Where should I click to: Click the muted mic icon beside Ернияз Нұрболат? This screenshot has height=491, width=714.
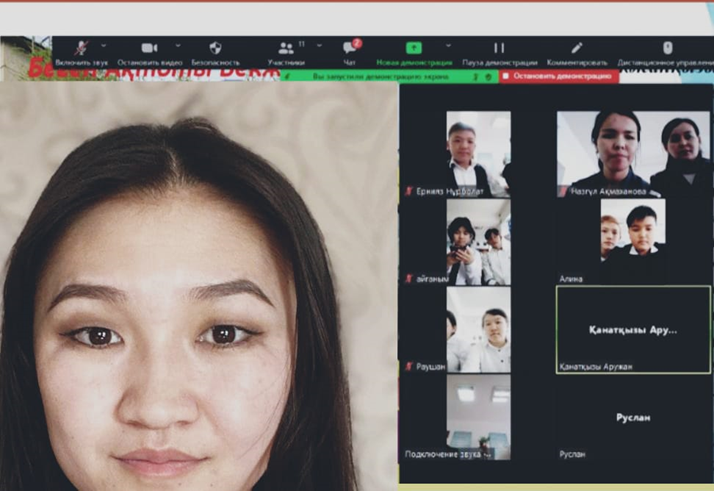[409, 191]
